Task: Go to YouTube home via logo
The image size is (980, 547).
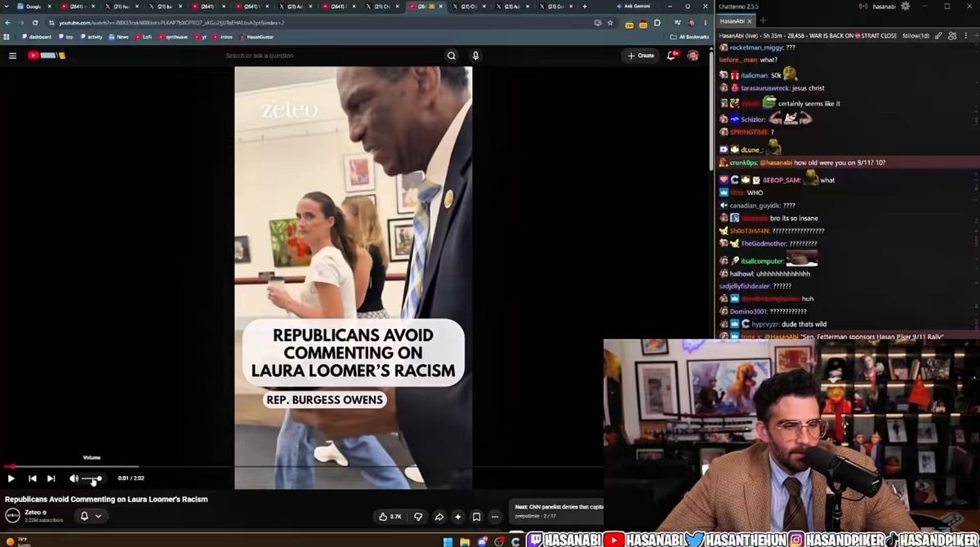Action: click(x=46, y=56)
